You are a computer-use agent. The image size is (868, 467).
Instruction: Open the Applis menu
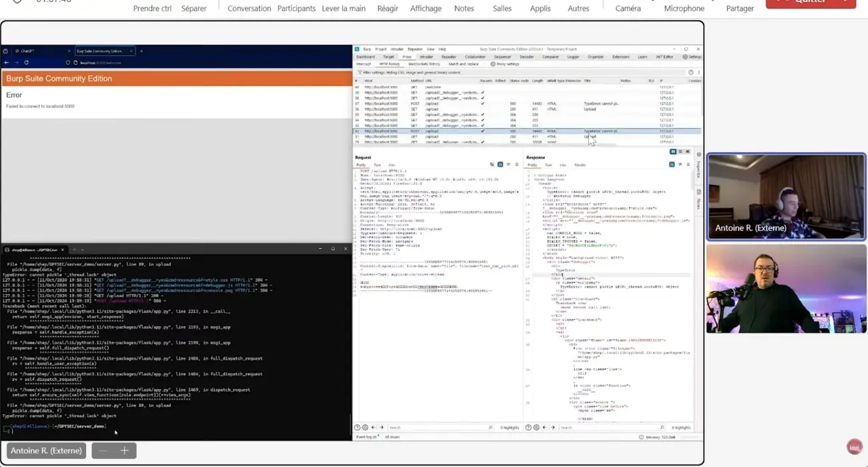[x=540, y=9]
